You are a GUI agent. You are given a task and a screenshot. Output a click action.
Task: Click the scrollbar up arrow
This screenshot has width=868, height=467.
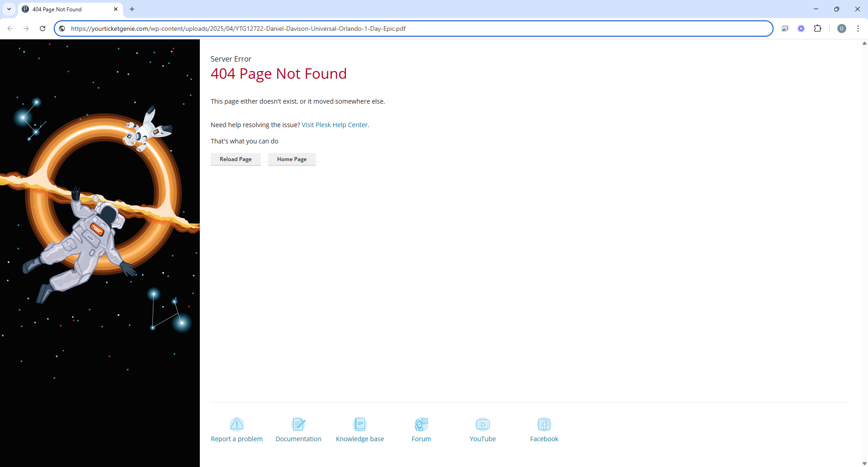(x=864, y=43)
